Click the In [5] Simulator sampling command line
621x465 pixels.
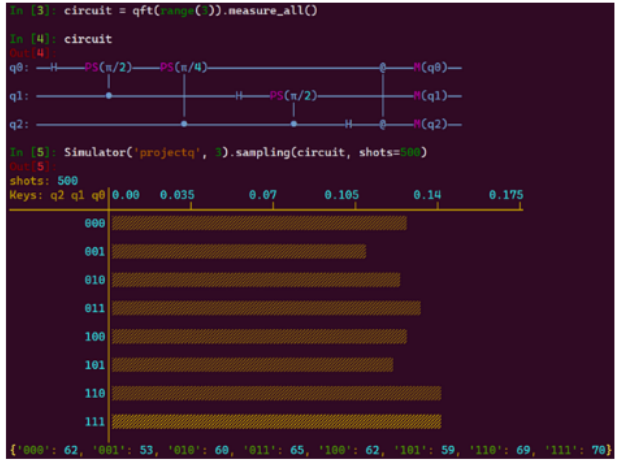[x=220, y=152]
